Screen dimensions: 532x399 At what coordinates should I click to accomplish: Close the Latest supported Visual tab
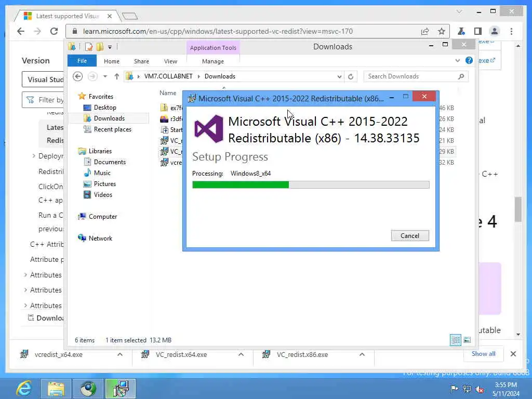110,16
